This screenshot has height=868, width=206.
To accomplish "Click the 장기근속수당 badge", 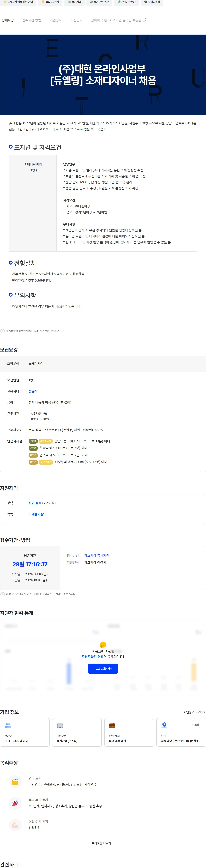I will tap(126, 2).
